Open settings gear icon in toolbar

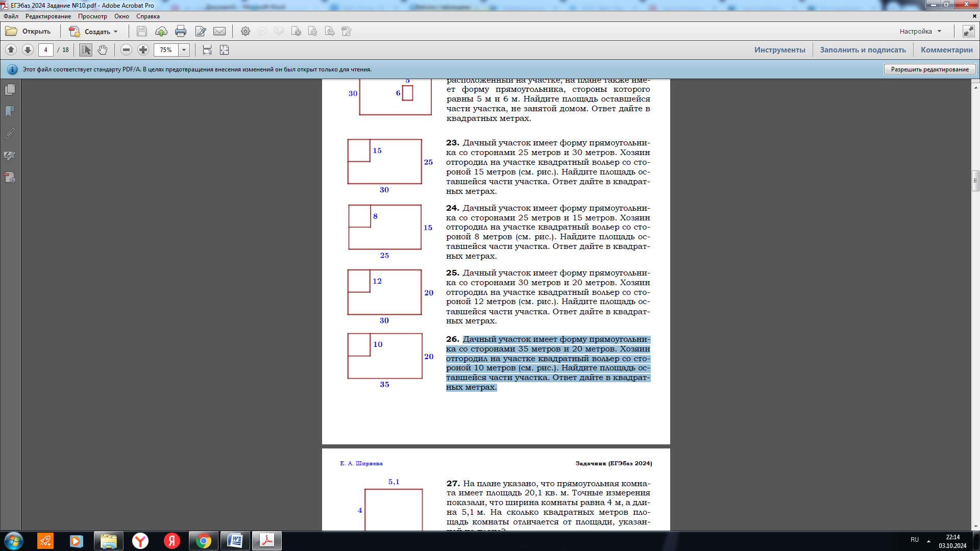pos(246,31)
